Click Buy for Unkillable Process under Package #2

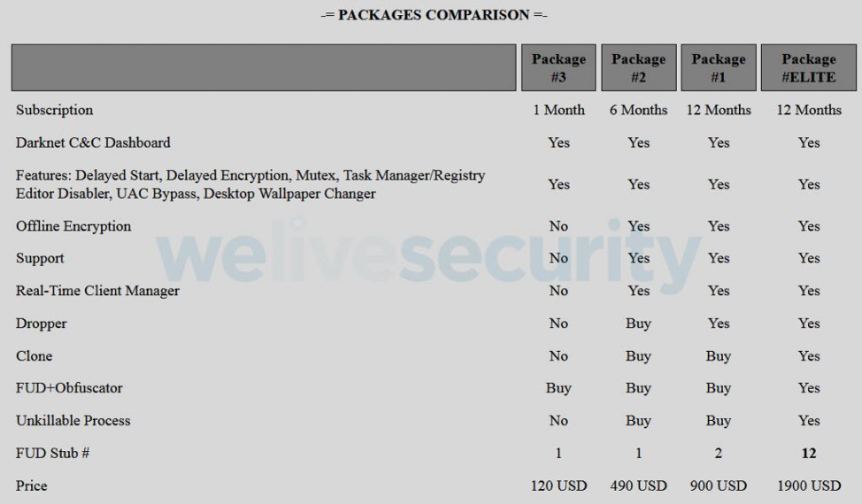[x=638, y=421]
